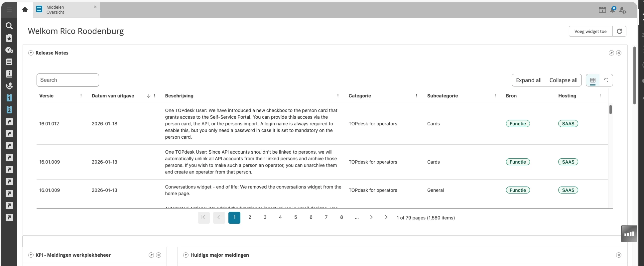Collapse the Release Notes widget
The height and width of the screenshot is (266, 644).
pos(31,53)
